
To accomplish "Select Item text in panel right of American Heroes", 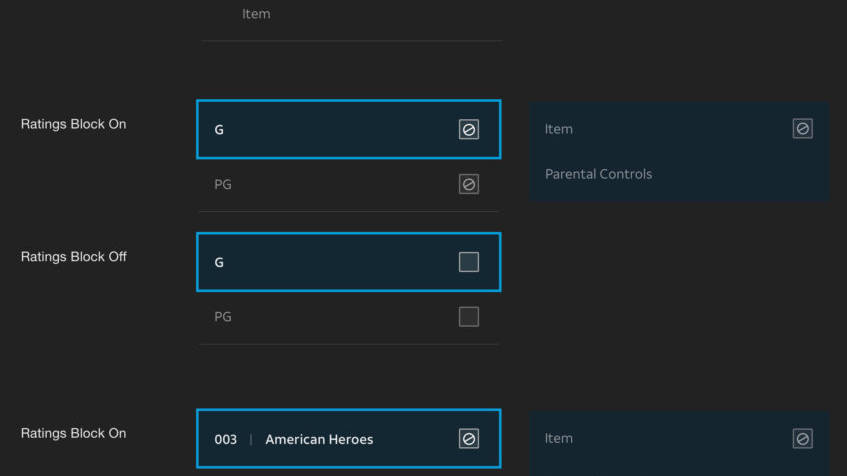I will tap(559, 439).
